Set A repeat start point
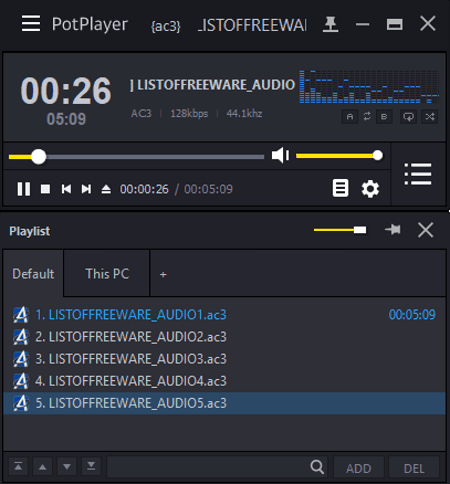Image resolution: width=450 pixels, height=484 pixels. click(350, 117)
